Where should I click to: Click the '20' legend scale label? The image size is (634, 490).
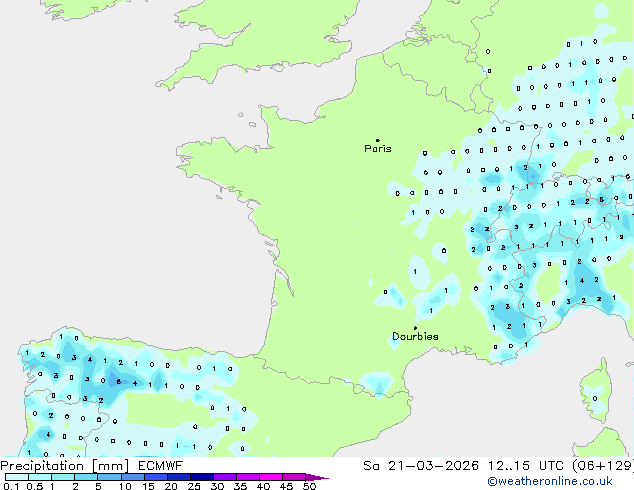coord(171,486)
